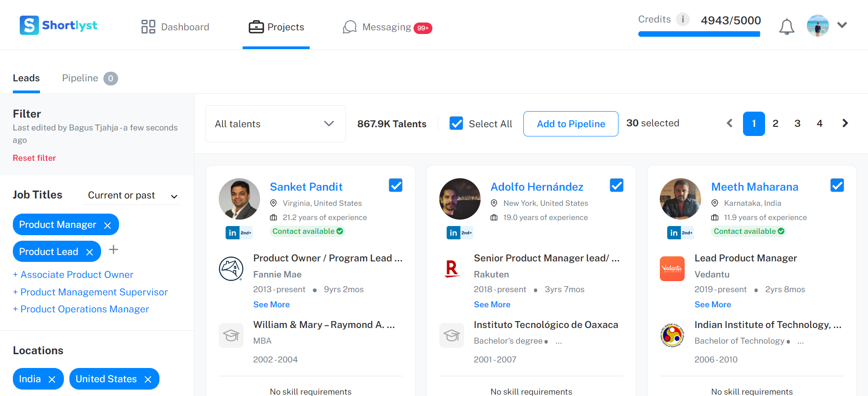Viewport: 868px width, 396px height.
Task: Click the Messaging chat bubble icon
Action: 350,27
